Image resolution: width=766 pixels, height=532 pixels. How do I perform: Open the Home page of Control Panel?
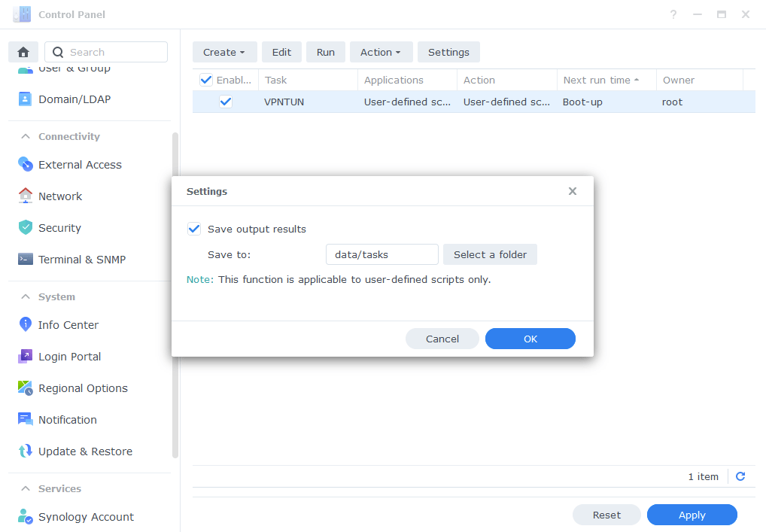coord(23,51)
